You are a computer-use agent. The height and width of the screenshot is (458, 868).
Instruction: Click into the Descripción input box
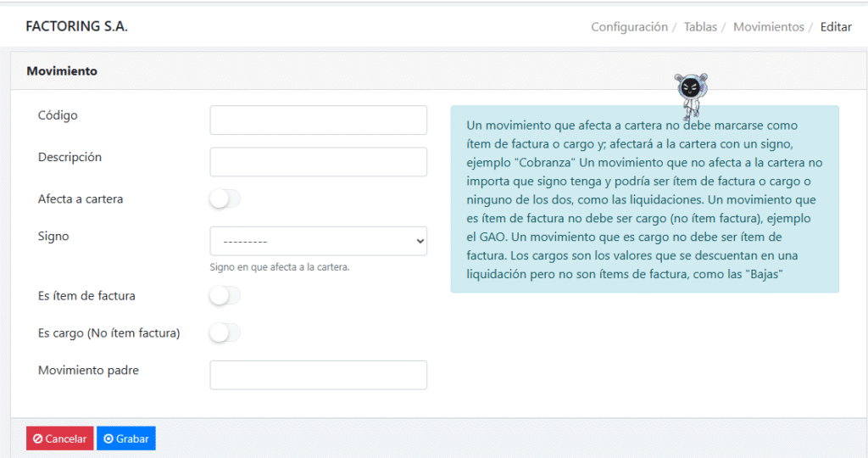click(318, 162)
